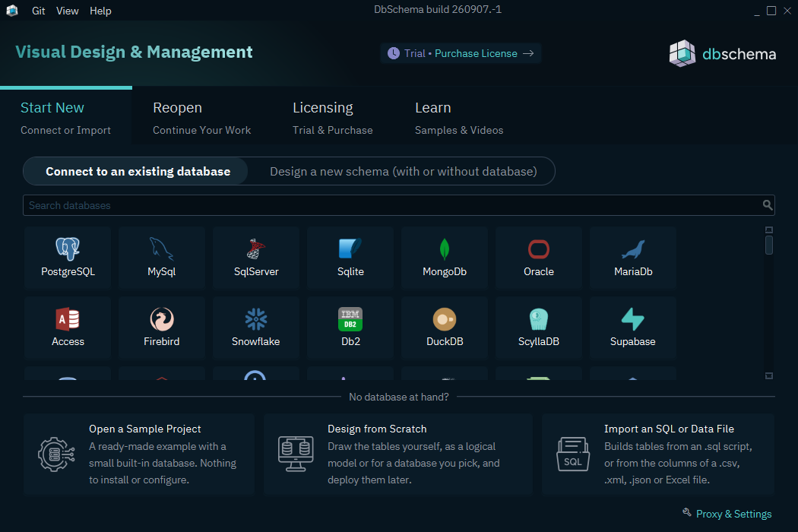Viewport: 798px width, 532px height.
Task: Select the Supabase lightning icon
Action: pos(632,319)
